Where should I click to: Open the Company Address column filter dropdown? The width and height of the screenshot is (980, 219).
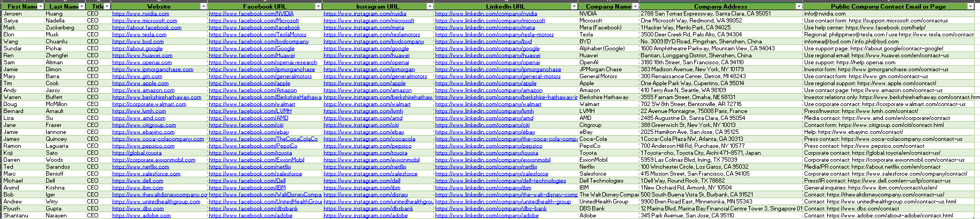click(799, 6)
